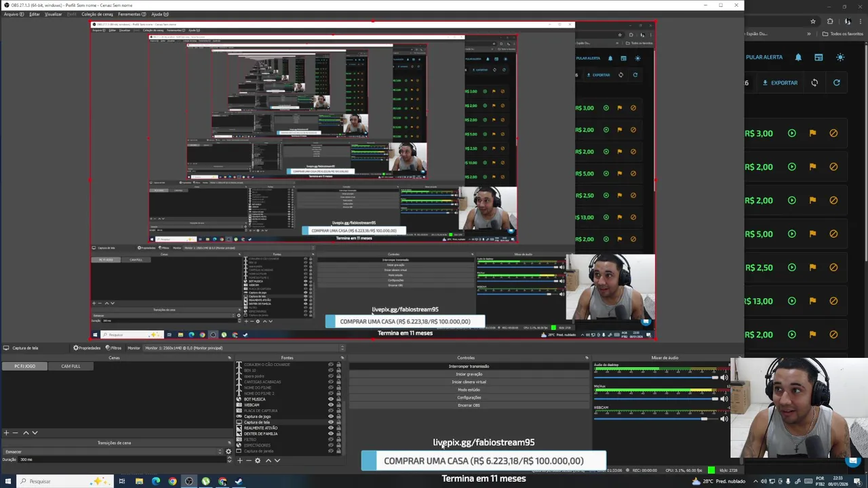Open Todos os favoritos bookmarks folder

tap(843, 33)
